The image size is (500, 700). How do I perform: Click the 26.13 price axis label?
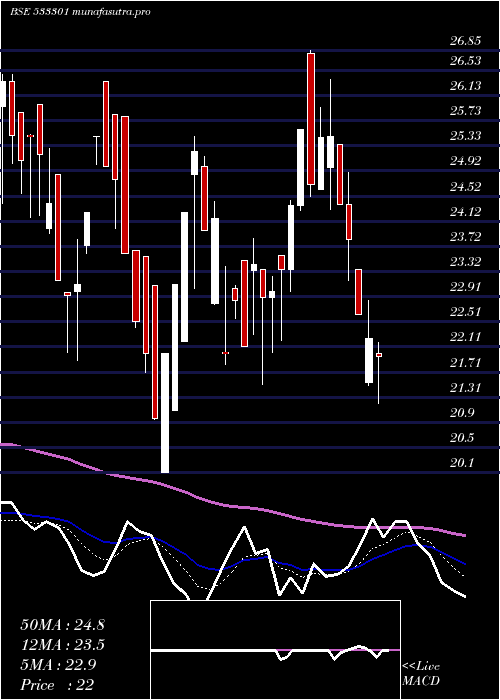(x=466, y=85)
